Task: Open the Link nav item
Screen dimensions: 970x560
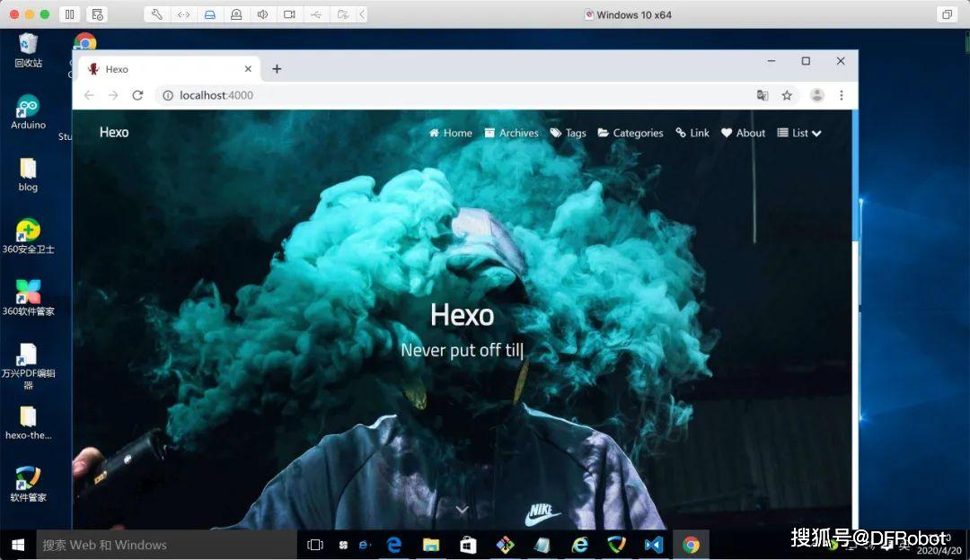Action: pos(692,133)
